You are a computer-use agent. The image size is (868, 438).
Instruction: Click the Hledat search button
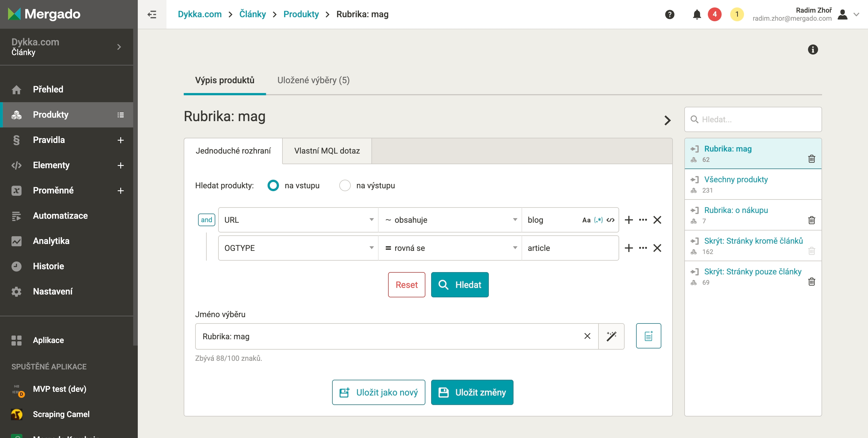tap(460, 285)
